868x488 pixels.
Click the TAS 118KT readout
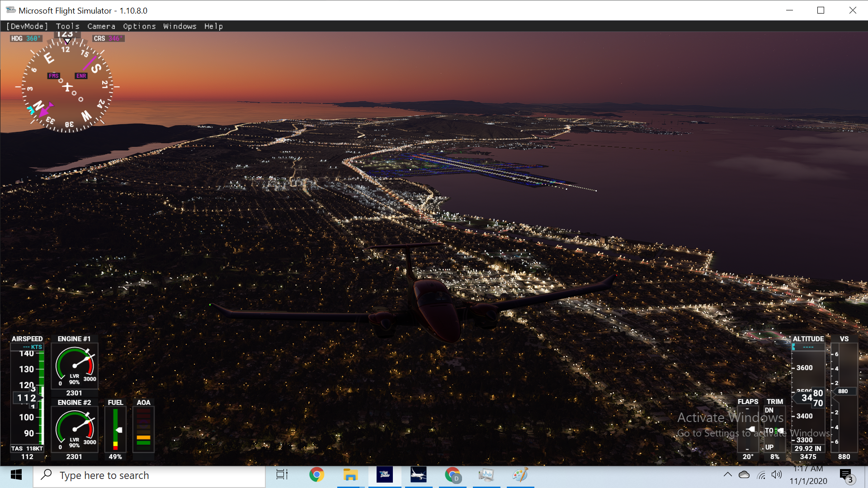click(27, 449)
